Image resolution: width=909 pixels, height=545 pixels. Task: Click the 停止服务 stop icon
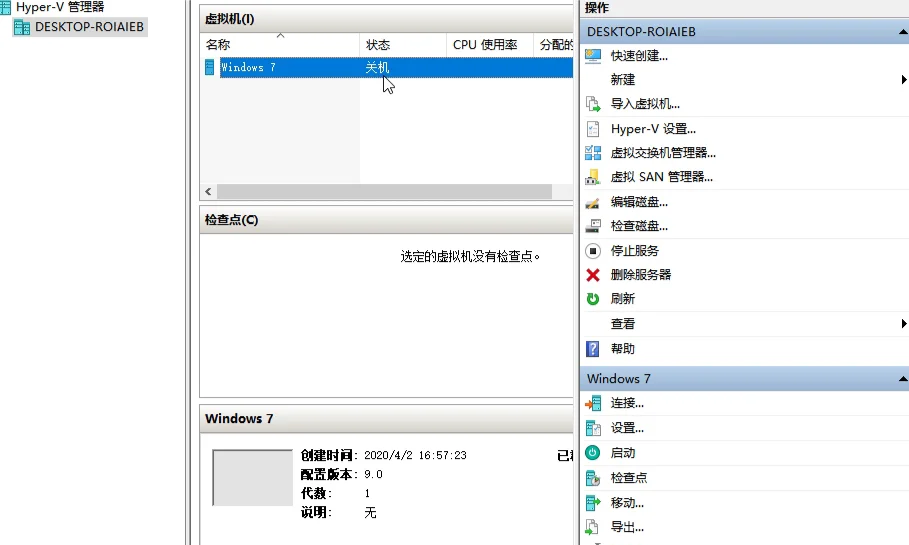[592, 251]
